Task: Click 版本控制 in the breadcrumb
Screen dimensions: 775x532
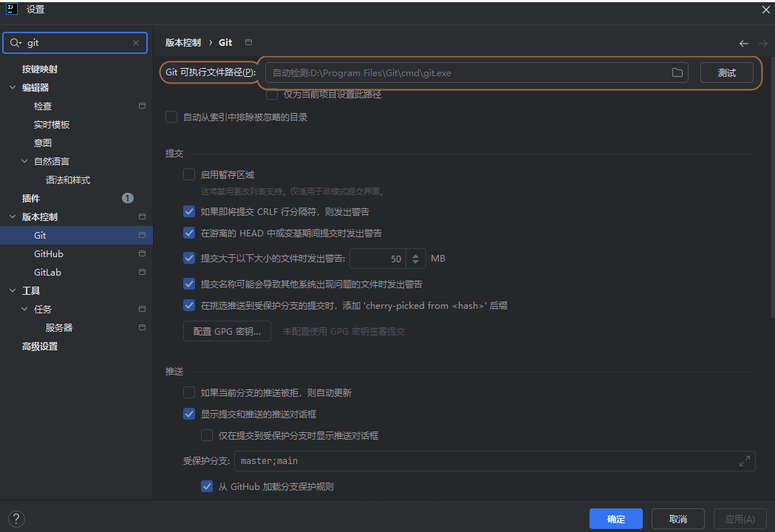Action: click(183, 43)
